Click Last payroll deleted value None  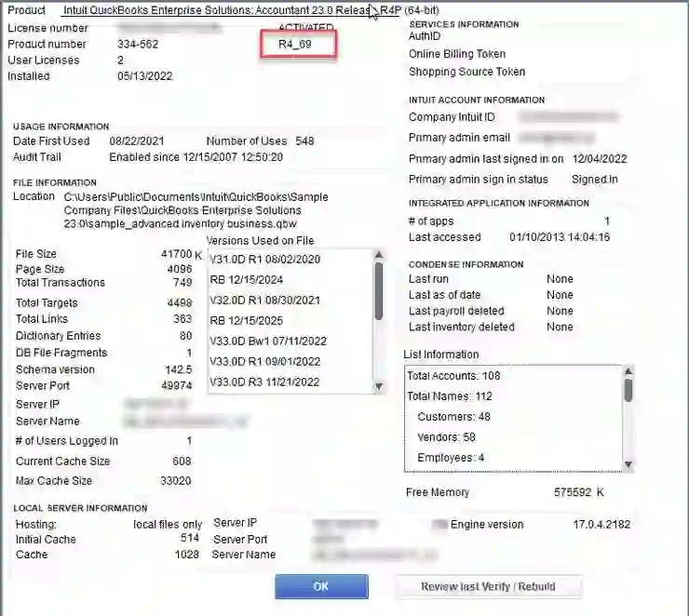tap(560, 312)
